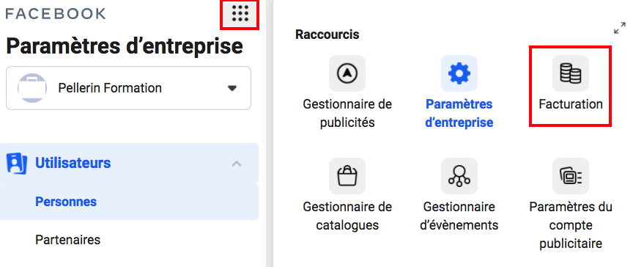Click the Gestionnaire d'évènements label
Screen dimensions: 644x267
459,216
